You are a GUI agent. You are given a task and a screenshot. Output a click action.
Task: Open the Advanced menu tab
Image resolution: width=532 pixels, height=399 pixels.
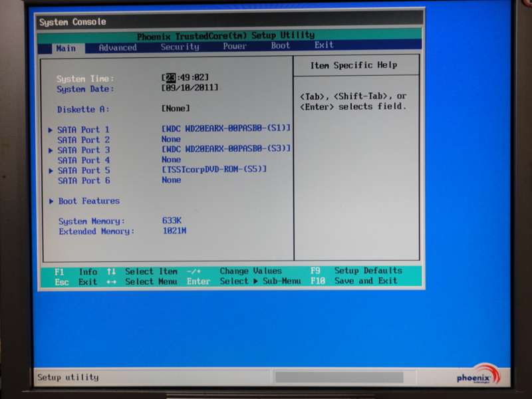[x=118, y=47]
